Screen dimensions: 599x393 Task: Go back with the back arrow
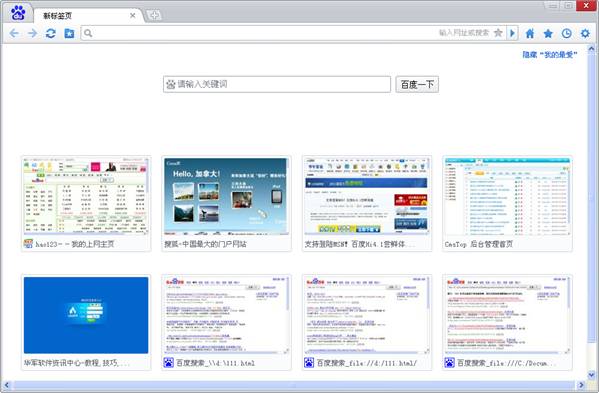(14, 33)
